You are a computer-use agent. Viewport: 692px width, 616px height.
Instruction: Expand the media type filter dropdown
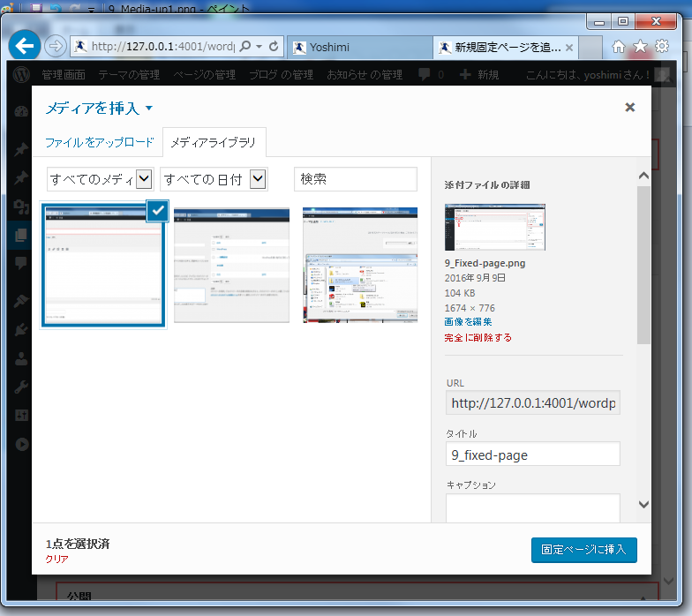[145, 179]
